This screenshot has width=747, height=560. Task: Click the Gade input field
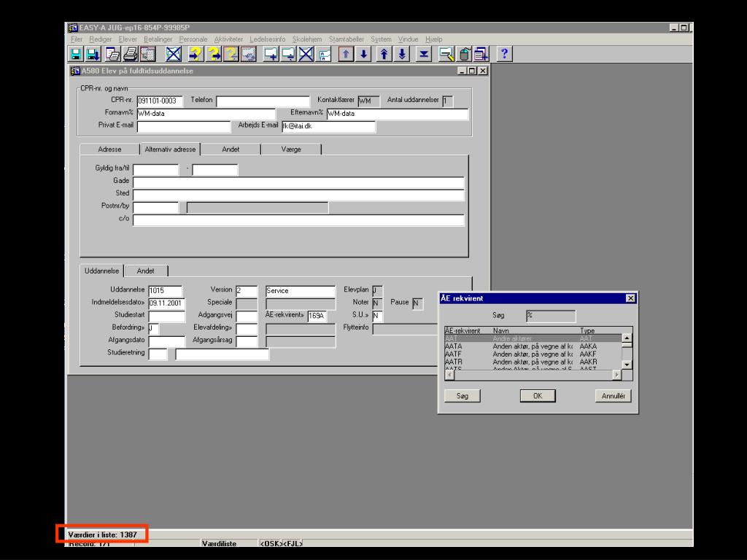[298, 182]
